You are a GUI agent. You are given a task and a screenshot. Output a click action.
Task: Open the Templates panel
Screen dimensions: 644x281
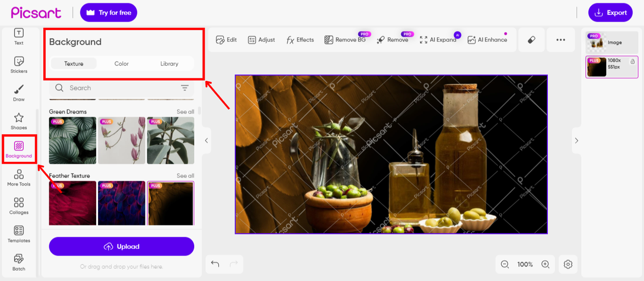tap(19, 234)
